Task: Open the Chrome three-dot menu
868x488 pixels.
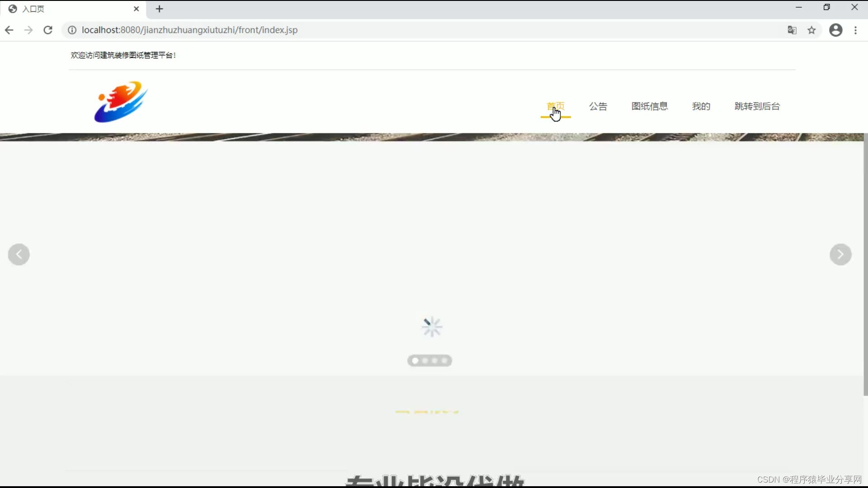Action: [x=855, y=30]
